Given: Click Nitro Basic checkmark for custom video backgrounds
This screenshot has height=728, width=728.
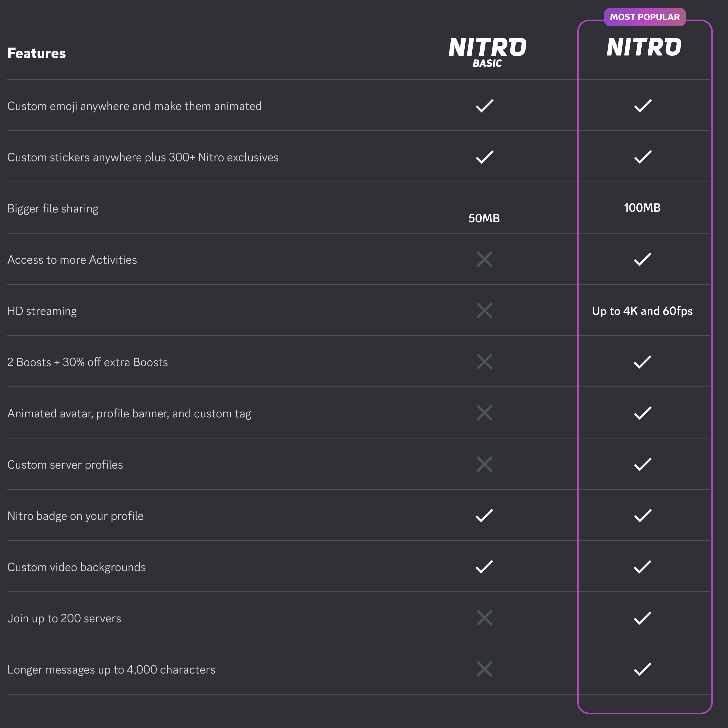Looking at the screenshot, I should click(485, 567).
